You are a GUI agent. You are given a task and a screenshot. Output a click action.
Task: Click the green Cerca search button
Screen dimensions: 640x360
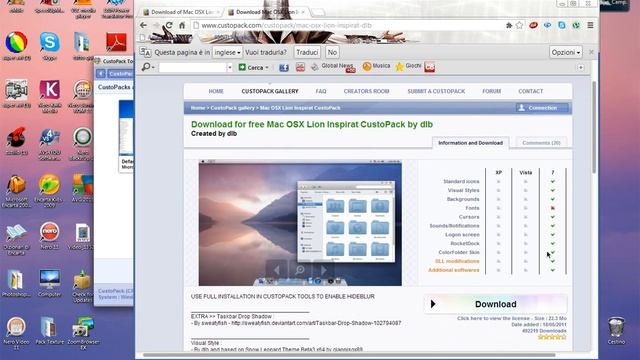click(x=251, y=67)
